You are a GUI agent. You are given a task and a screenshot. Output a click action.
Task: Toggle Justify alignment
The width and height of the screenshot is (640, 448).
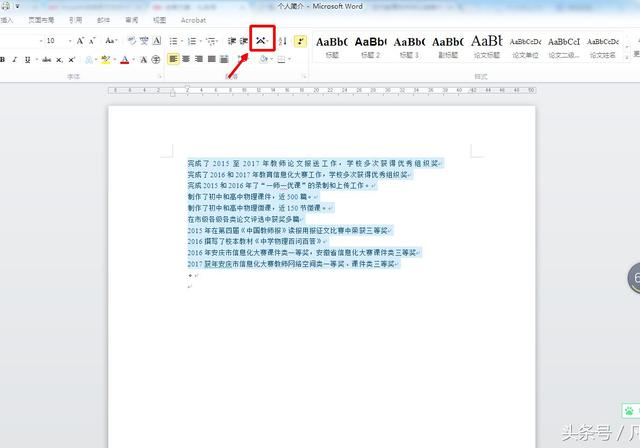point(211,59)
